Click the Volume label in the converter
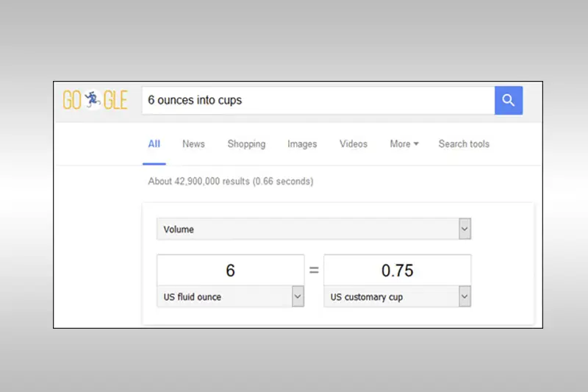 [179, 229]
